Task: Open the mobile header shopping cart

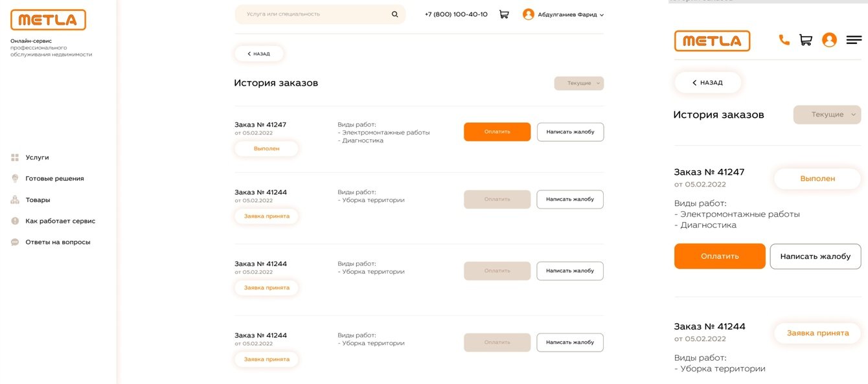Action: (806, 40)
